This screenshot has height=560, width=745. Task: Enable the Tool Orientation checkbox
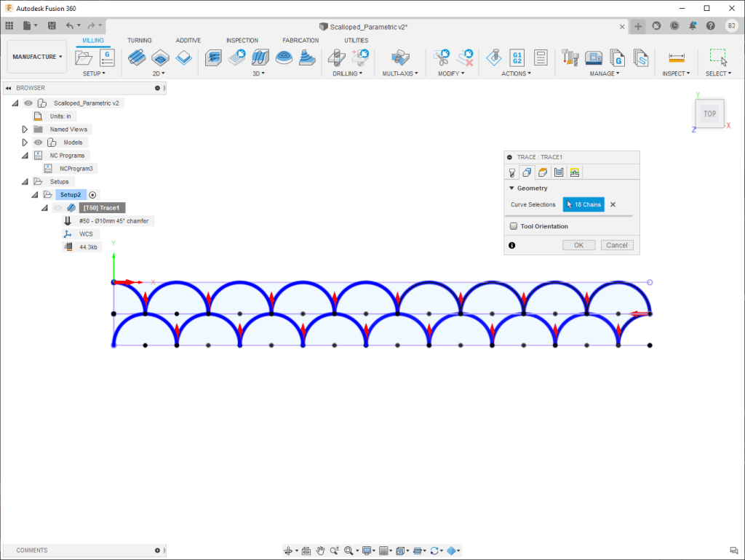point(514,226)
